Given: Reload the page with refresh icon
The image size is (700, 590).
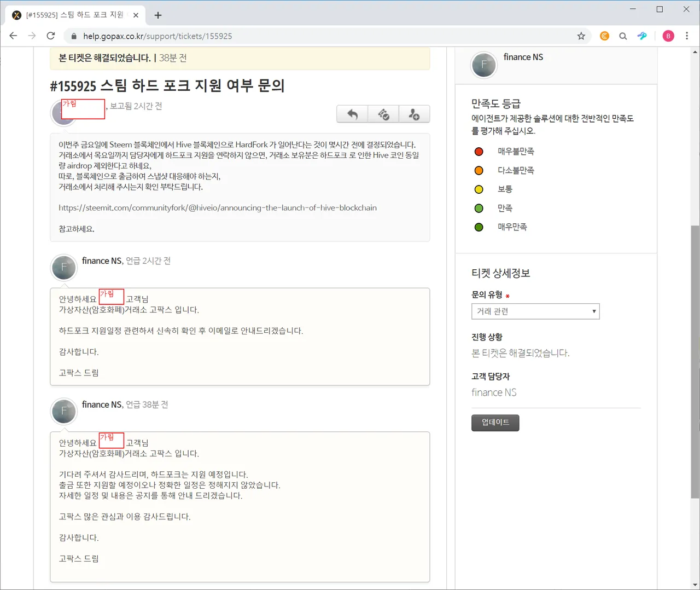Looking at the screenshot, I should click(x=51, y=36).
